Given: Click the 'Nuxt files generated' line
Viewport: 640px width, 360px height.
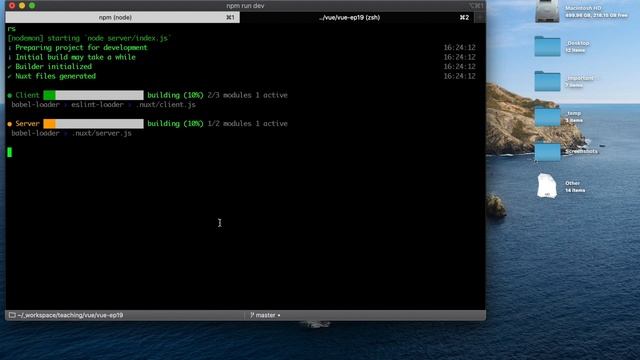Looking at the screenshot, I should 56,76.
